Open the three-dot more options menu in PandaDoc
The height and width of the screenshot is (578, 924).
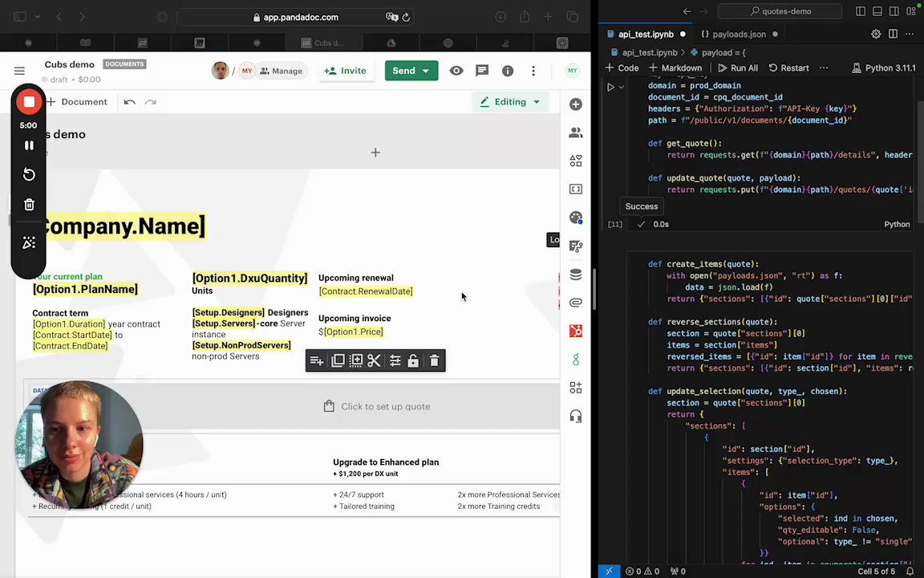pyautogui.click(x=533, y=71)
